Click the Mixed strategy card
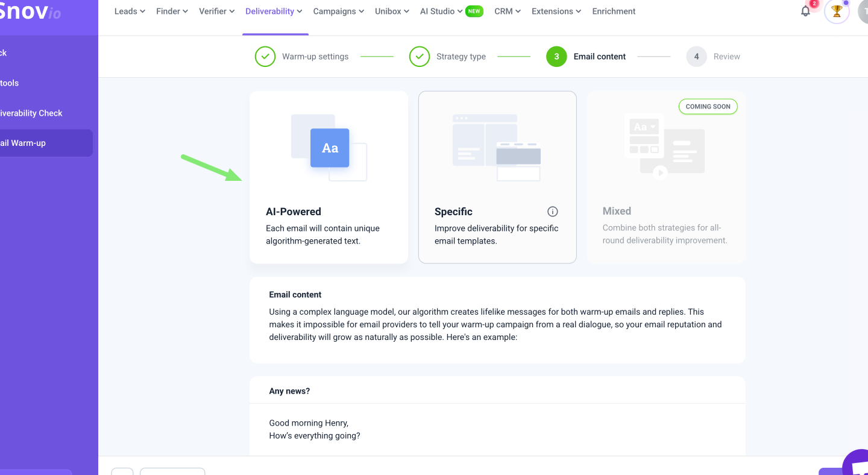Viewport: 868px width, 475px height. click(666, 177)
